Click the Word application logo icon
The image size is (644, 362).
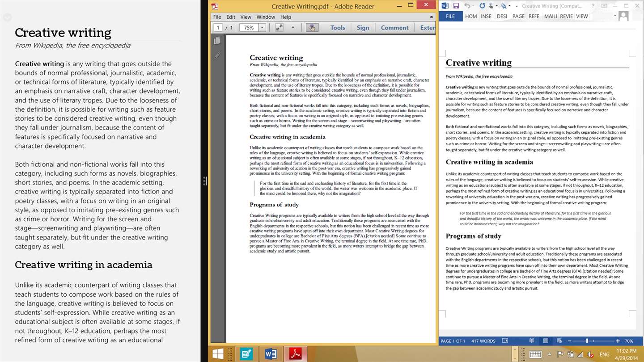click(x=445, y=6)
